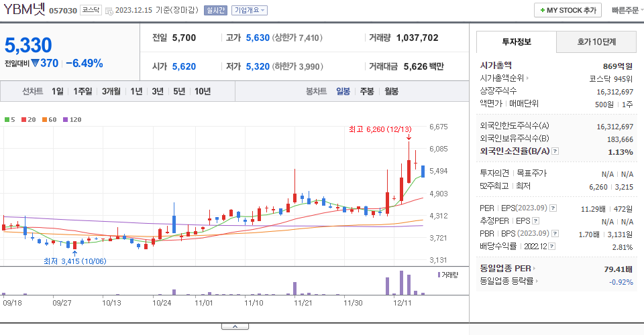644x335 pixels.
Task: Click the 실시간 button
Action: [215, 10]
